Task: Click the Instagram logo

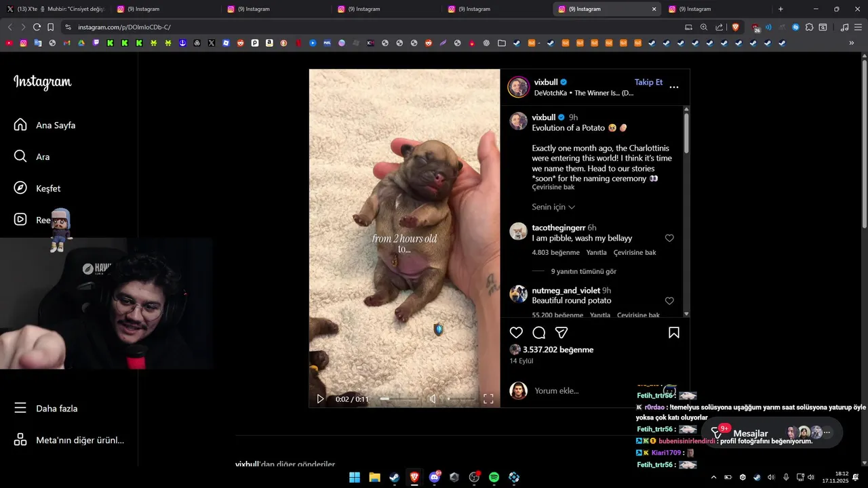Action: (x=42, y=82)
